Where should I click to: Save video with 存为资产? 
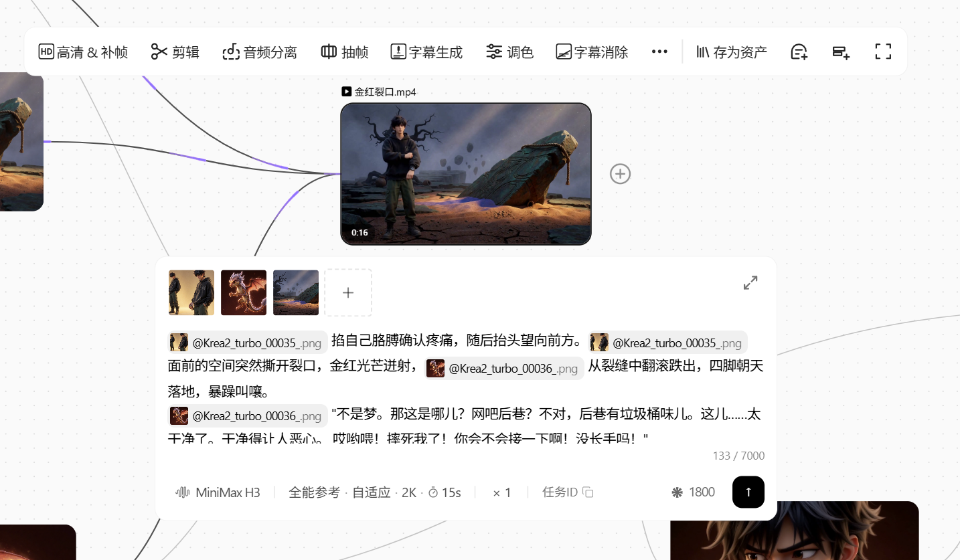(731, 52)
